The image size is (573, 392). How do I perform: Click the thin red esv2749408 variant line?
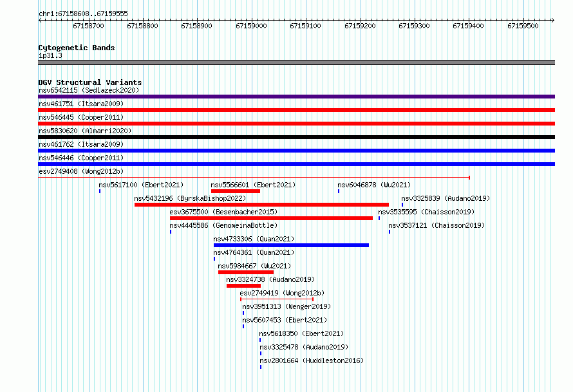[x=254, y=178]
